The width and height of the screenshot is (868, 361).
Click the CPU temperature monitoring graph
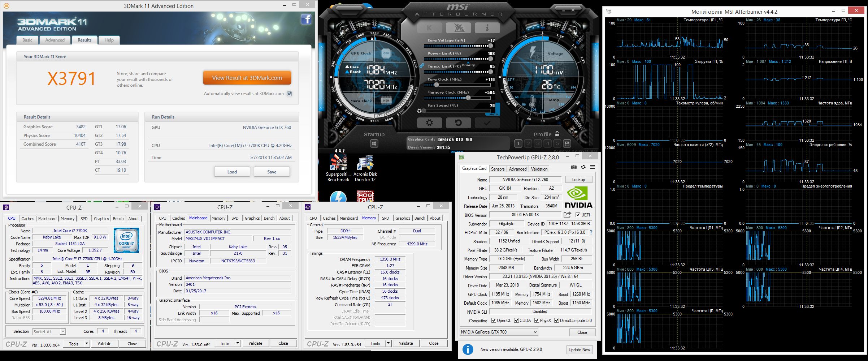[670, 40]
